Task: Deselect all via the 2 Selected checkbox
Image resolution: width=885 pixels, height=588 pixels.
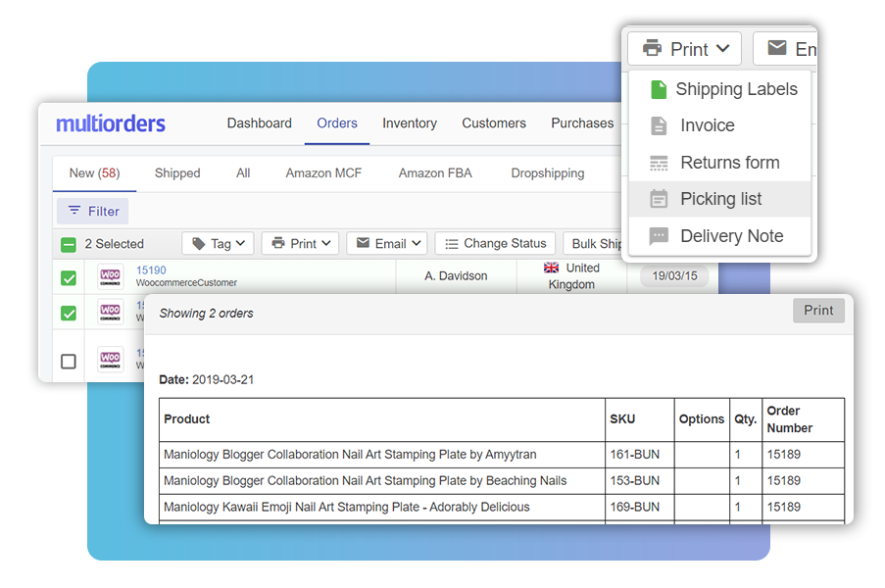Action: (x=69, y=244)
